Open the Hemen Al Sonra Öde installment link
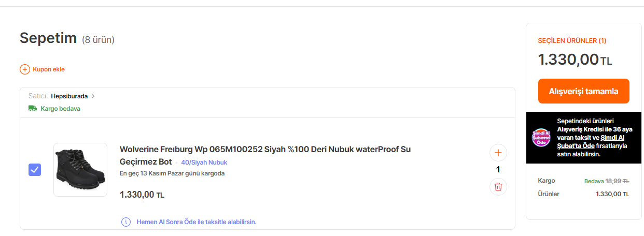This screenshot has width=644, height=236. pyautogui.click(x=197, y=222)
